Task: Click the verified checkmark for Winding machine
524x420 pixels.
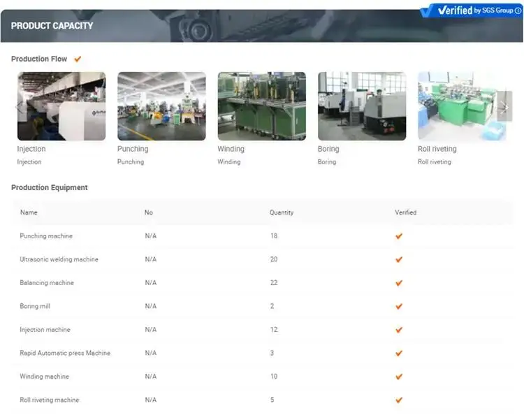Action: (399, 377)
